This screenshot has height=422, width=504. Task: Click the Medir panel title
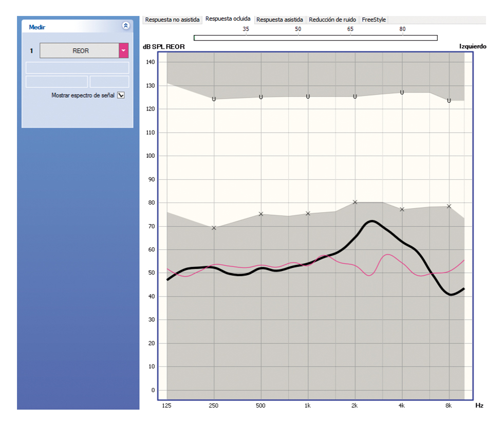pos(37,27)
